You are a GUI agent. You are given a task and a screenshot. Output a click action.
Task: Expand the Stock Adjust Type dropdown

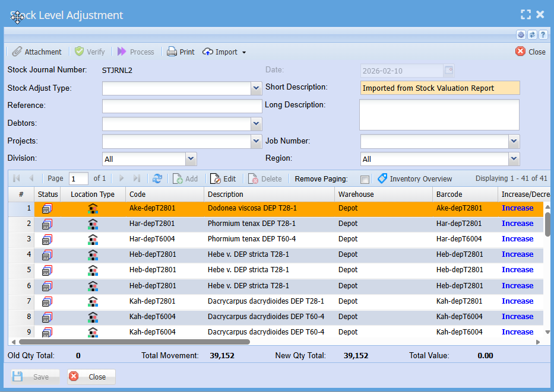[256, 88]
